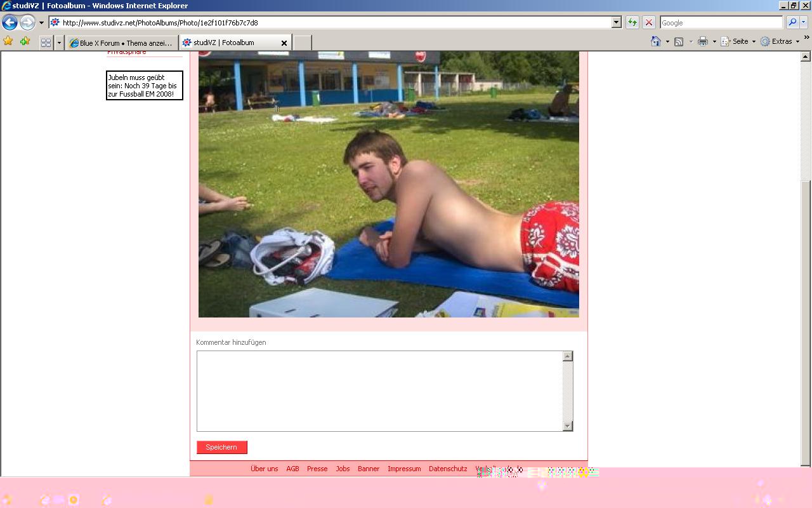Close the studiVZ Fotoalbum tab
The image size is (812, 508).
click(284, 43)
